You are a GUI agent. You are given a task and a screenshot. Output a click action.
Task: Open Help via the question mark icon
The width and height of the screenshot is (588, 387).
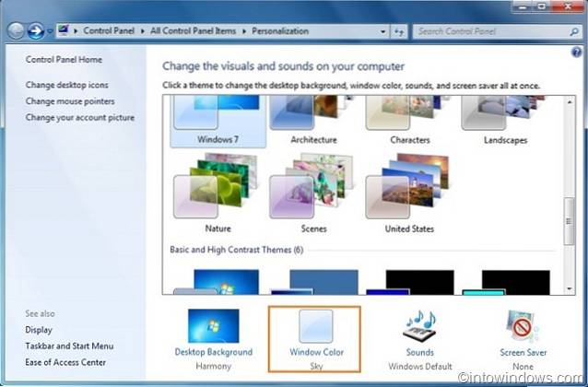click(x=576, y=53)
